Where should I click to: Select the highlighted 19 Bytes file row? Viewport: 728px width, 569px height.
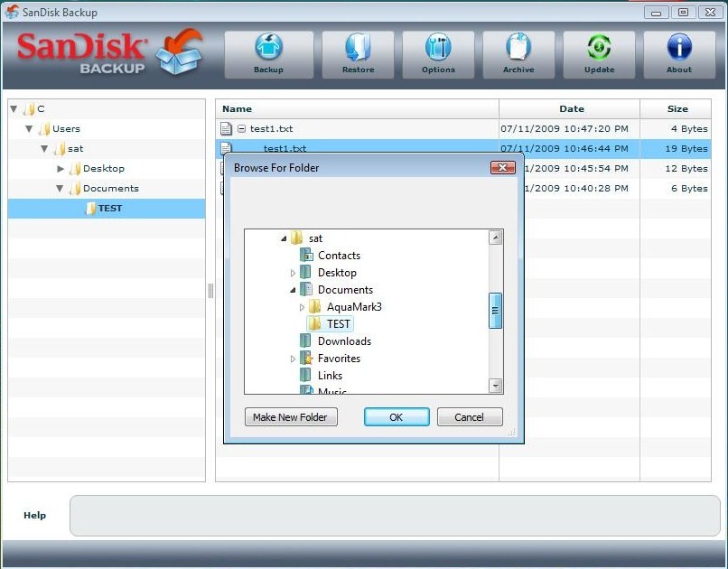tap(463, 148)
